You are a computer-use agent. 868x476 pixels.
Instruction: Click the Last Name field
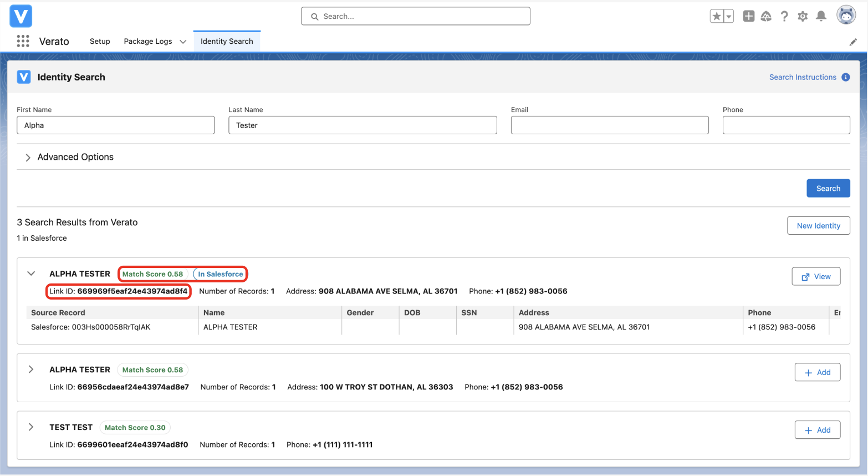(x=362, y=125)
